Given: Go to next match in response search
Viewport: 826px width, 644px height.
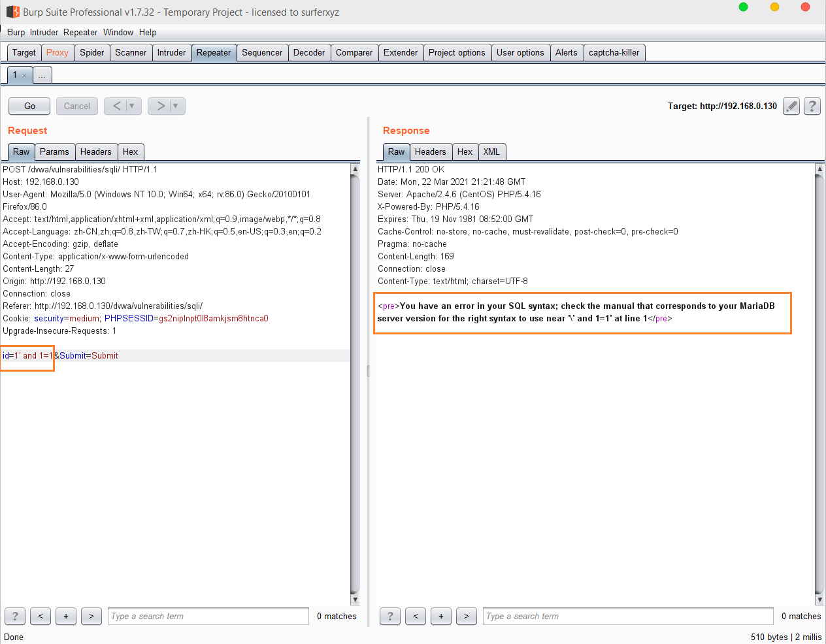Looking at the screenshot, I should pos(467,616).
